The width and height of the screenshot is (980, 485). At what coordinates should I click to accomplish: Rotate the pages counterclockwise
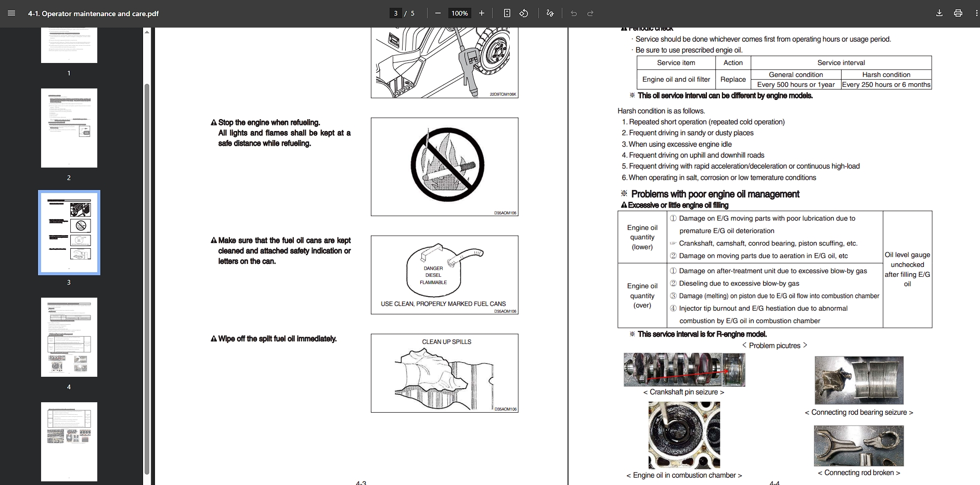coord(523,13)
